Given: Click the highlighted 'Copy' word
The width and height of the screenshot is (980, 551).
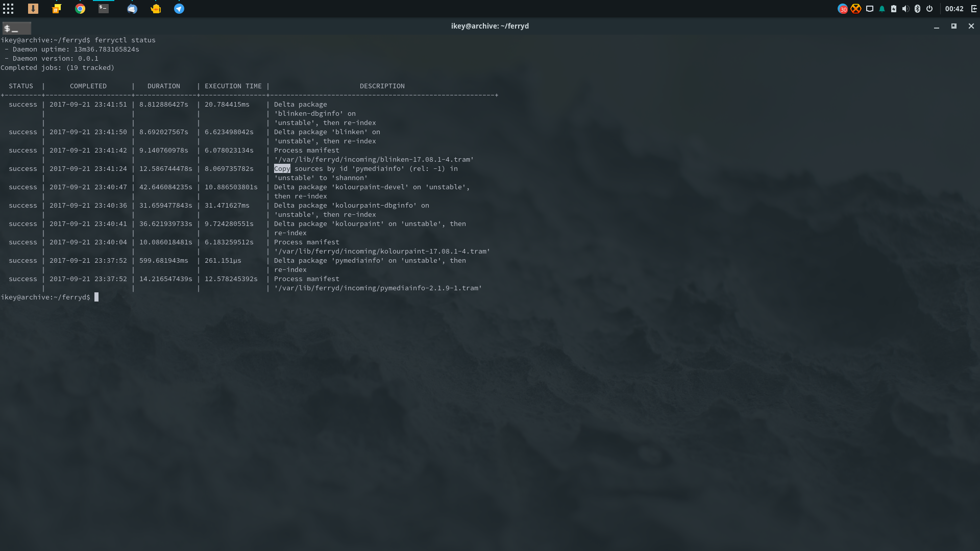Looking at the screenshot, I should coord(282,169).
